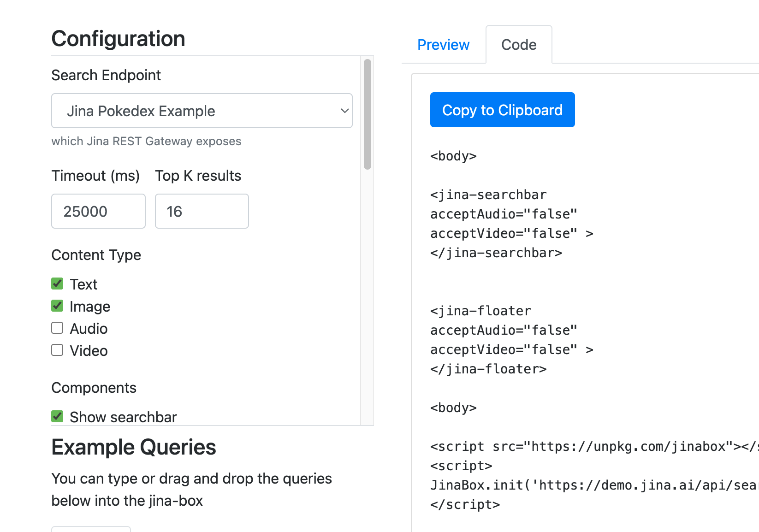Click the Top K results input
The image size is (759, 532).
pyautogui.click(x=202, y=211)
